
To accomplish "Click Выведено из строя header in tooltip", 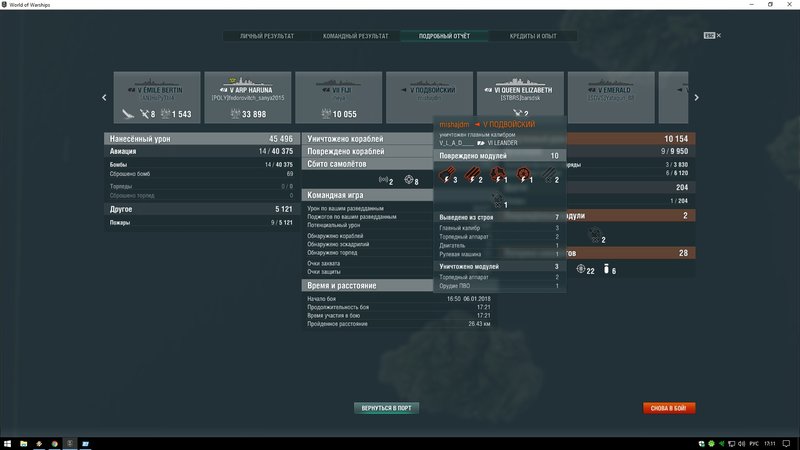I will (499, 217).
